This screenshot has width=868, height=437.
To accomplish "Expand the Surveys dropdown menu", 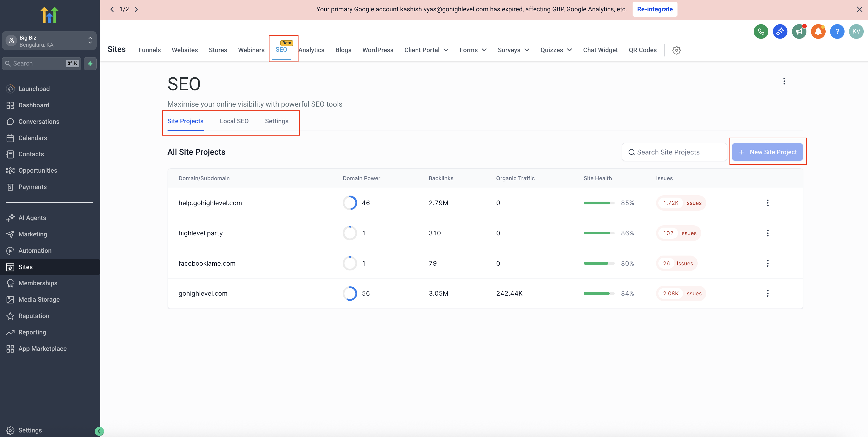I will pyautogui.click(x=513, y=50).
